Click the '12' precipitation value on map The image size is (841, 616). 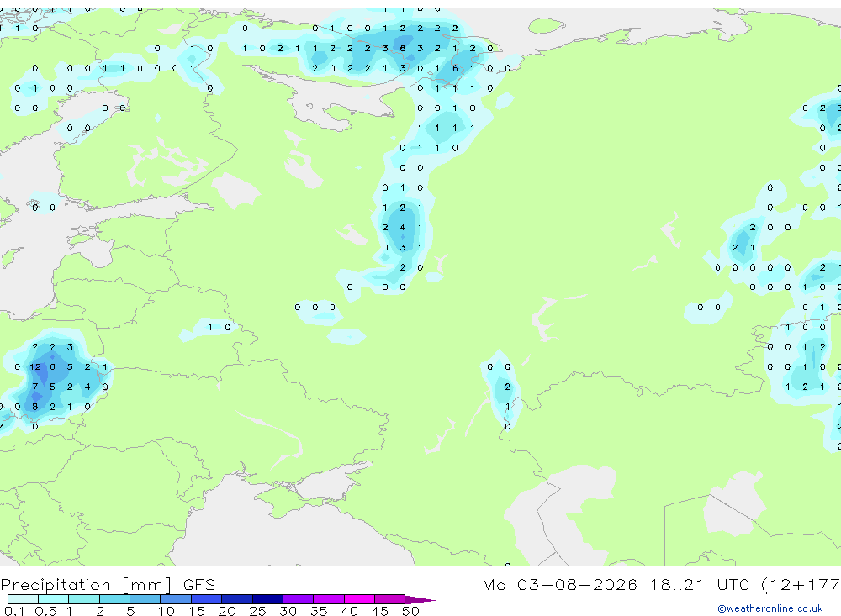pos(34,366)
